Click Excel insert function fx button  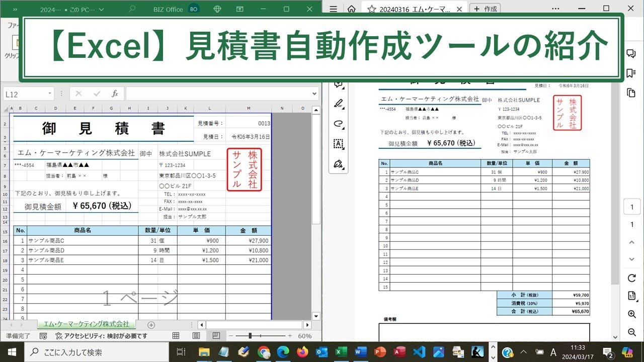[115, 94]
